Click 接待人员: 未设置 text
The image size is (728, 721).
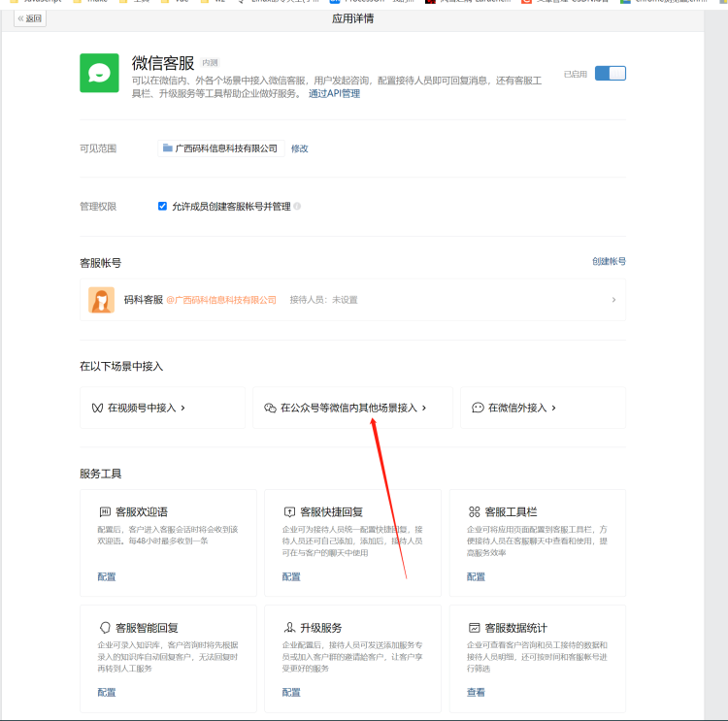click(323, 300)
